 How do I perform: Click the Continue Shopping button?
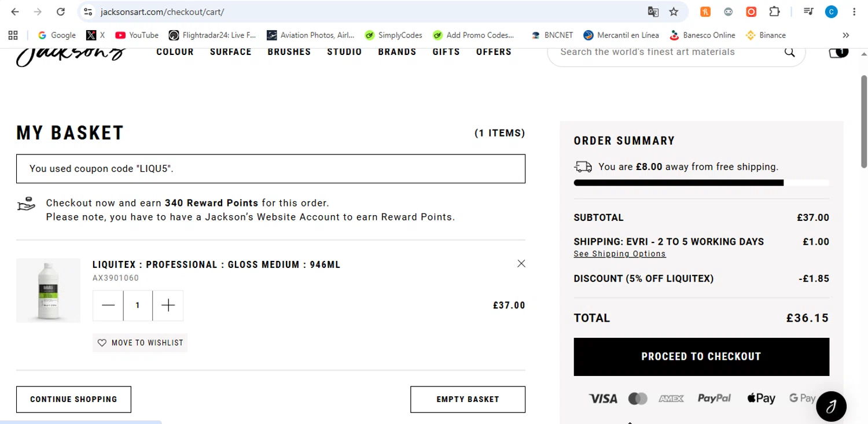click(73, 399)
